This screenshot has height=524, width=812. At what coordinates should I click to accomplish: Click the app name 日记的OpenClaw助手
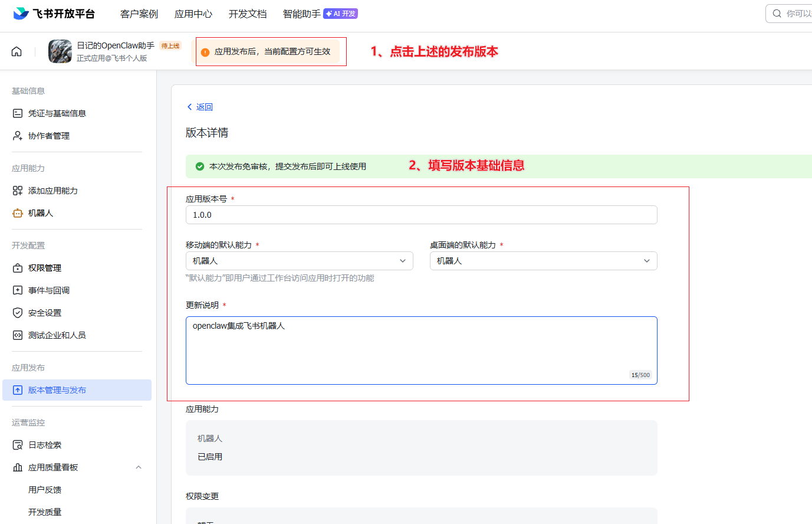116,45
